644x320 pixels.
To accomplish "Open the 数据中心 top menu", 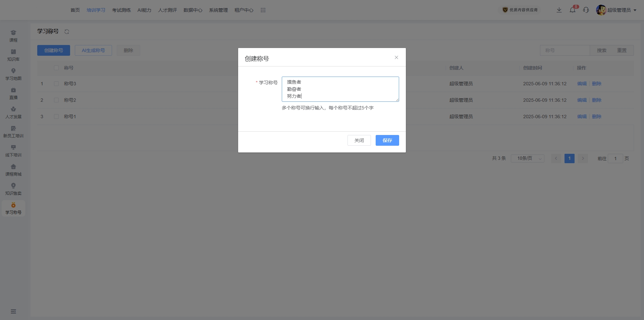I will click(x=193, y=10).
